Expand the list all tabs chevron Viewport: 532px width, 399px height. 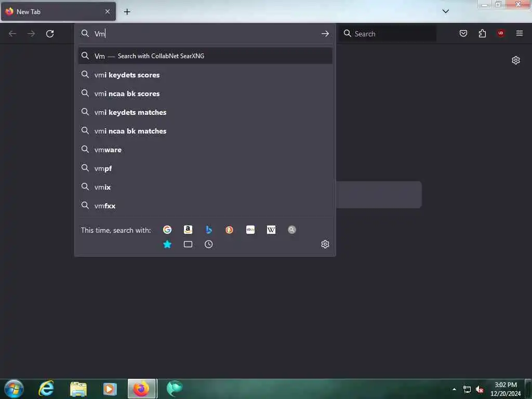point(445,11)
